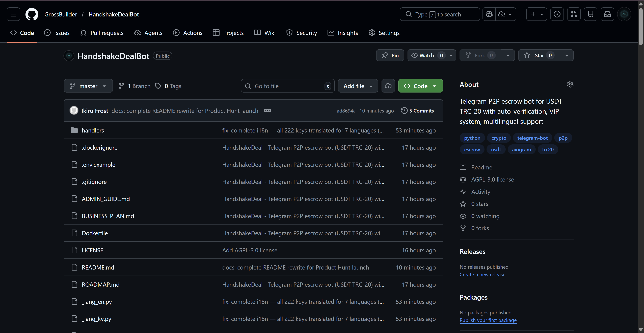Click the pulse icon beside Activity
644x333 pixels.
pyautogui.click(x=463, y=192)
